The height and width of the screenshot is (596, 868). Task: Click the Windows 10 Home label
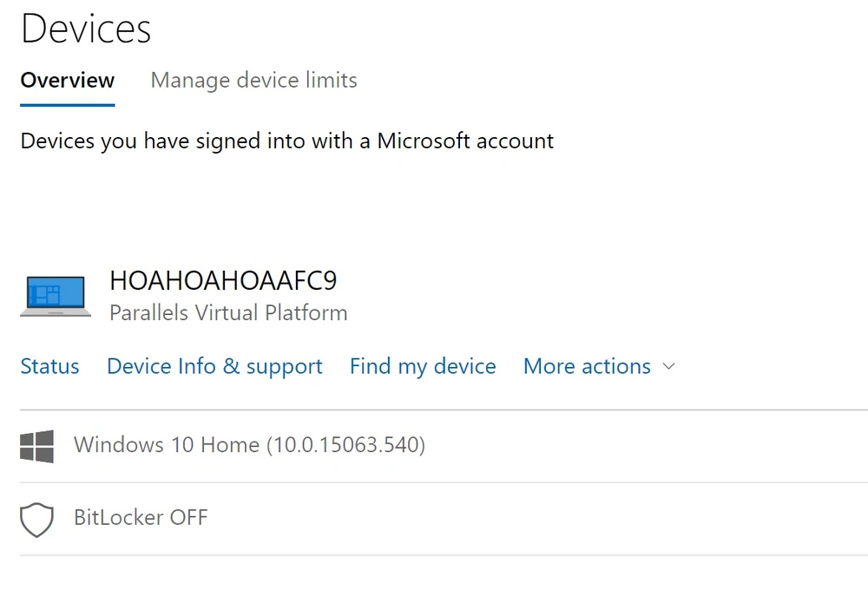tap(167, 445)
